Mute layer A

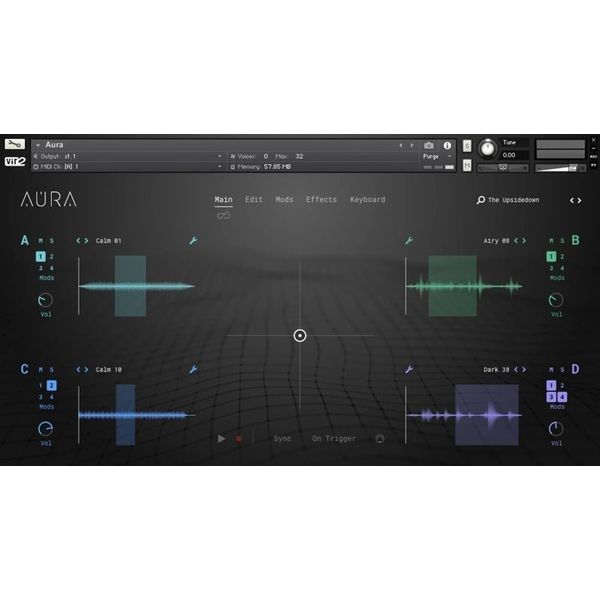coord(41,241)
